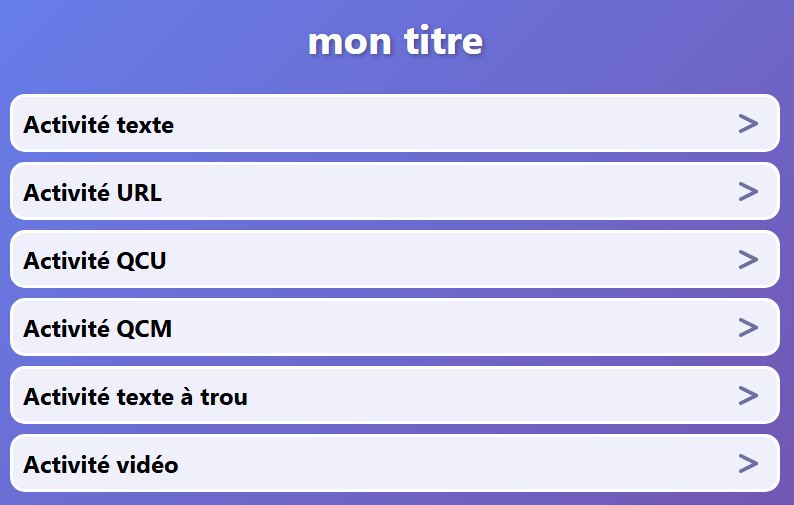
Task: Choose the "Activité QCM" label
Action: point(97,329)
